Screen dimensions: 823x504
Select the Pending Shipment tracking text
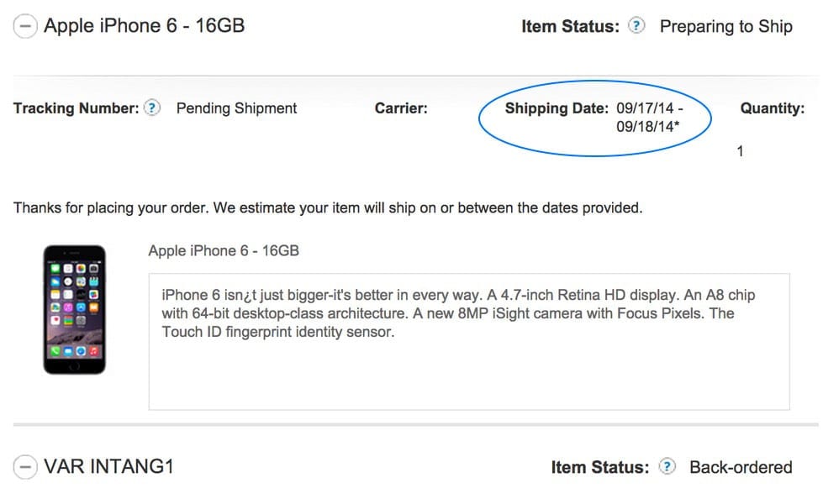[x=236, y=108]
